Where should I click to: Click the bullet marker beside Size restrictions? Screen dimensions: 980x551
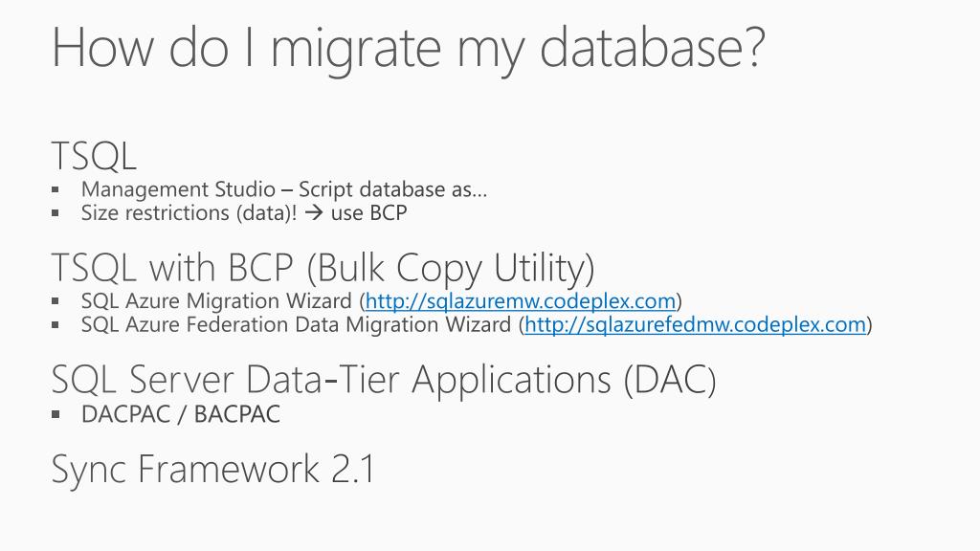tap(55, 213)
